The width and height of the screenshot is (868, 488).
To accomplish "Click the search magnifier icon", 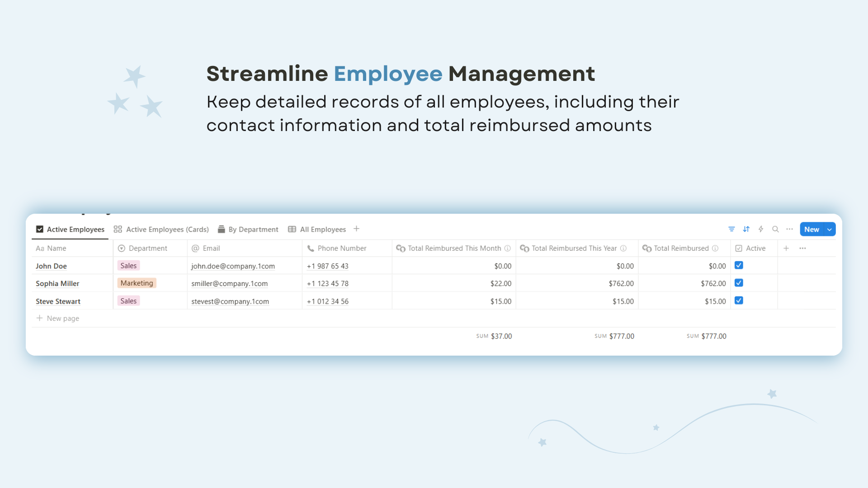I will [x=775, y=229].
